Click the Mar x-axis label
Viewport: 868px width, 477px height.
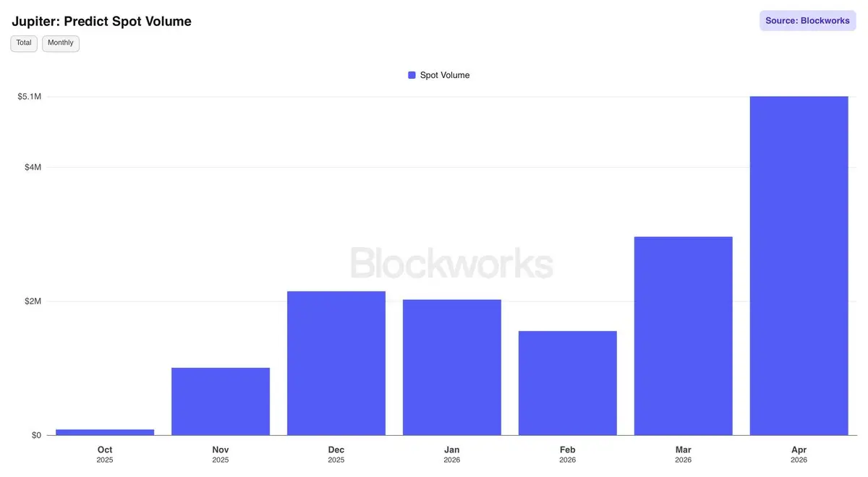click(x=684, y=450)
